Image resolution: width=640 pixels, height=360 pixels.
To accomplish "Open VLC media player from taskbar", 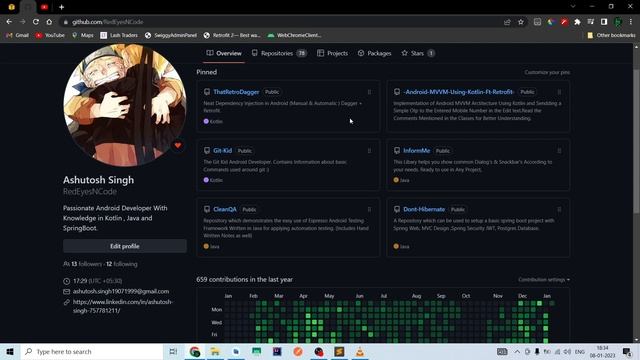I will 360,351.
